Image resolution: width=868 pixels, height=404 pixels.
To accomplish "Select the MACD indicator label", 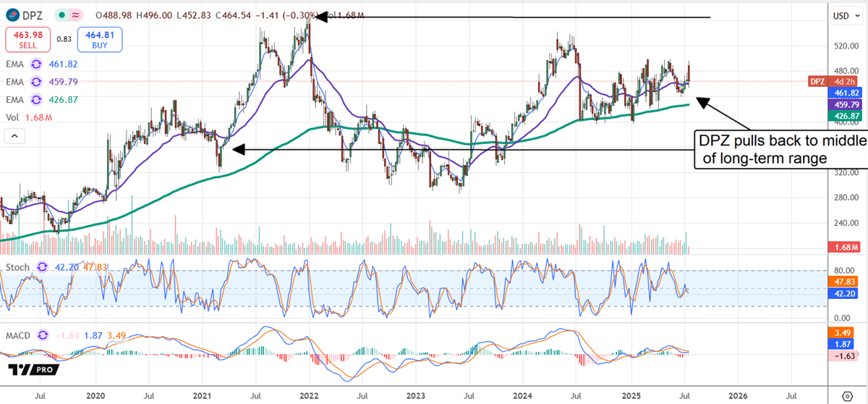I will pyautogui.click(x=18, y=336).
